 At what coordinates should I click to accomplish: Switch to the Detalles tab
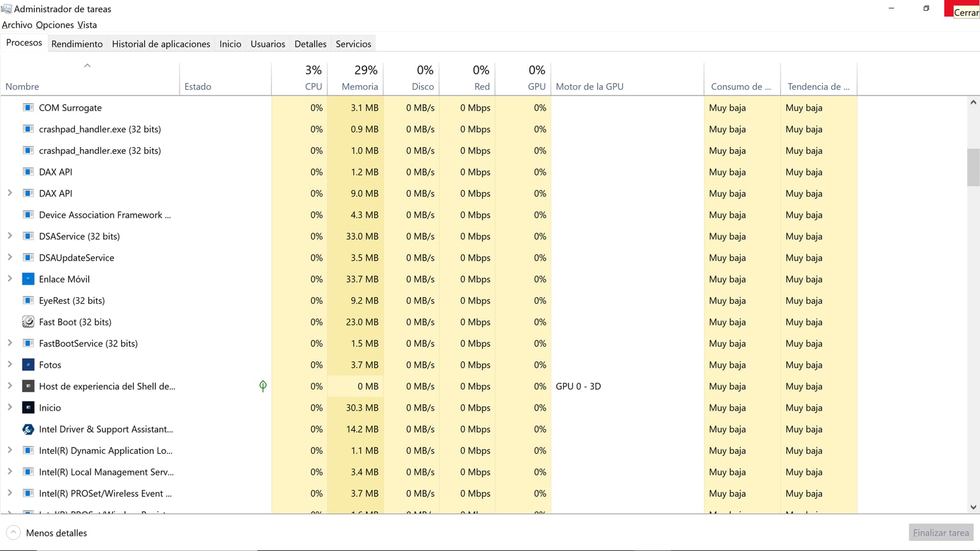[x=310, y=44]
